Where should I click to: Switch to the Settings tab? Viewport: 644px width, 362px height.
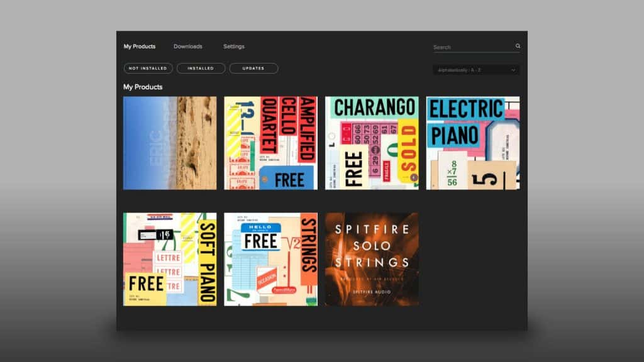click(234, 46)
